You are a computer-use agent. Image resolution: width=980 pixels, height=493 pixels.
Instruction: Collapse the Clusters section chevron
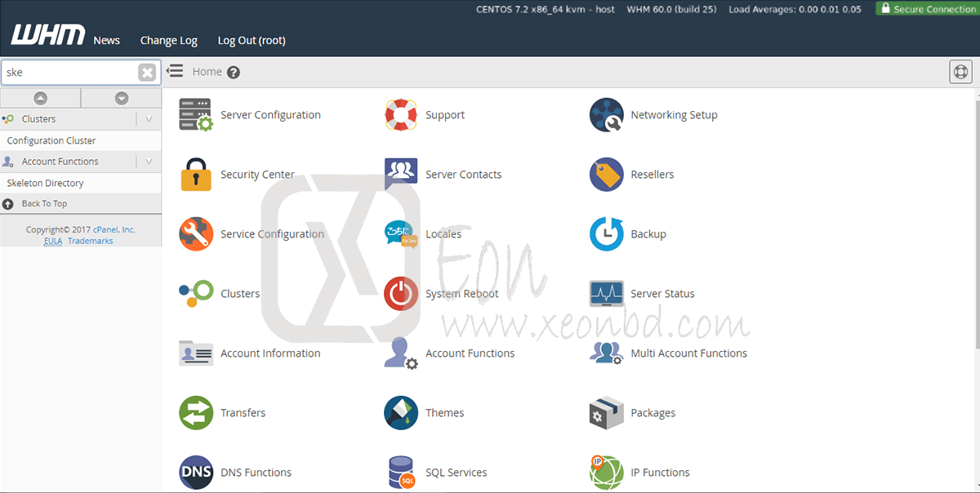pyautogui.click(x=149, y=119)
